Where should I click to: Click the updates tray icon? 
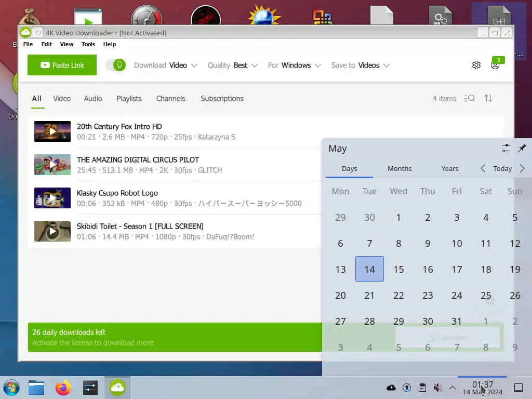tap(407, 388)
